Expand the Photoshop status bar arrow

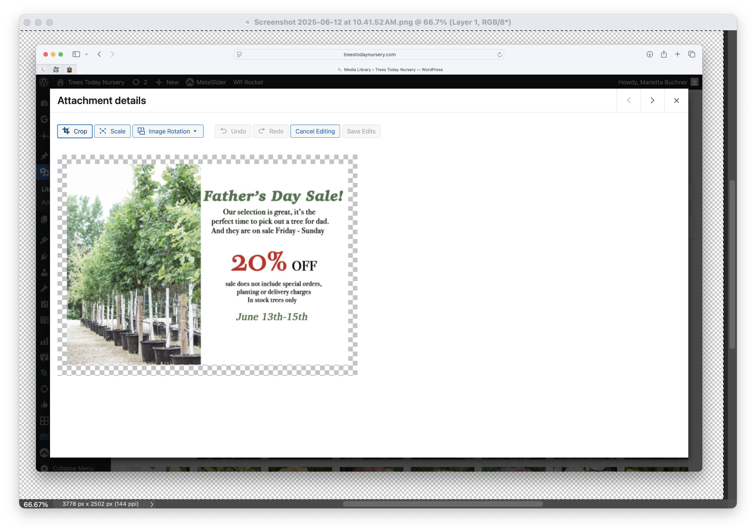point(152,504)
